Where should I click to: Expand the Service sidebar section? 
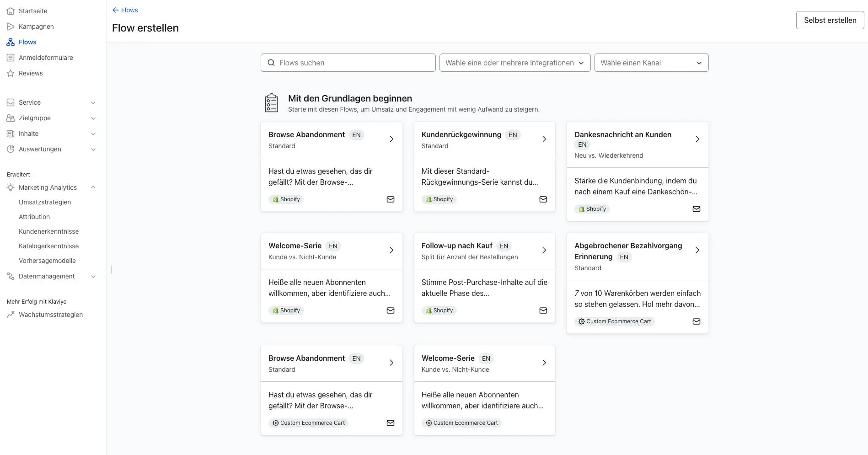click(93, 103)
